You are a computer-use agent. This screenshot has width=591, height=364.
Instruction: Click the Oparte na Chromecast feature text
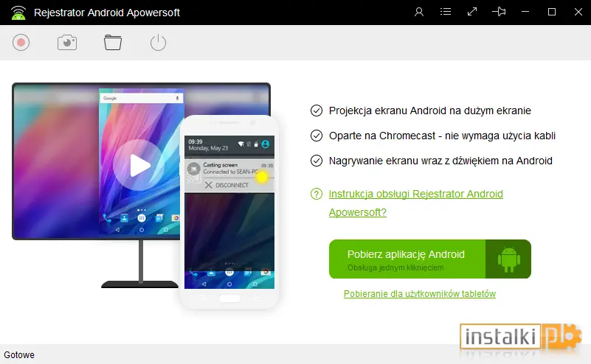pos(442,136)
